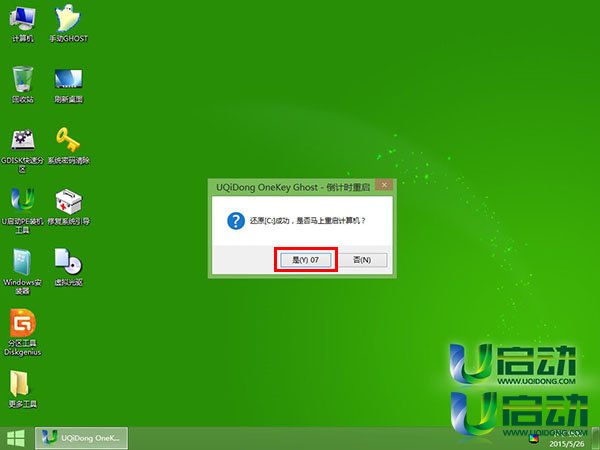600x450 pixels.
Task: Click the taskbar date 2015/5/26
Action: click(567, 444)
